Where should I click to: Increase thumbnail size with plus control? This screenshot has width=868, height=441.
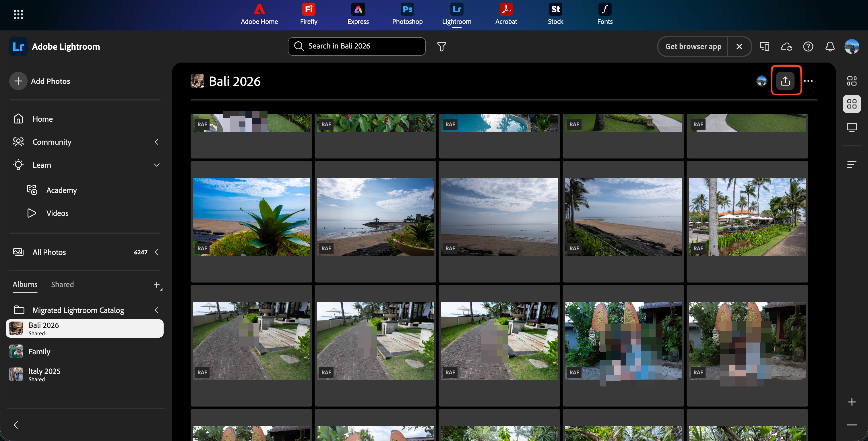[851, 402]
